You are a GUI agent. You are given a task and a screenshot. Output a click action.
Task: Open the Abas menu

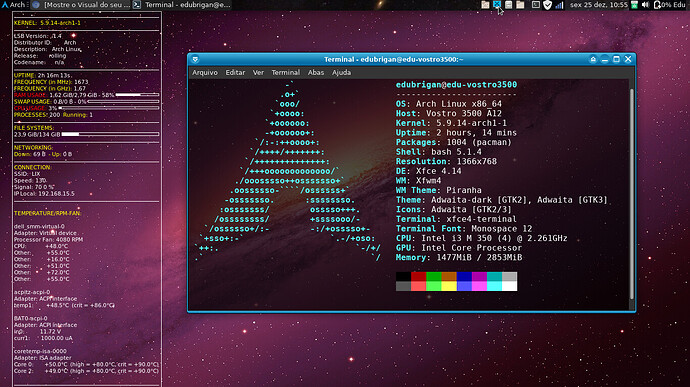pyautogui.click(x=316, y=73)
